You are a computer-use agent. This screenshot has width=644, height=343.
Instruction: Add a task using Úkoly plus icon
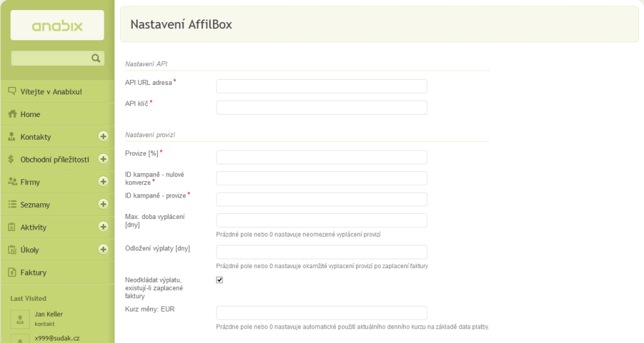pos(103,249)
